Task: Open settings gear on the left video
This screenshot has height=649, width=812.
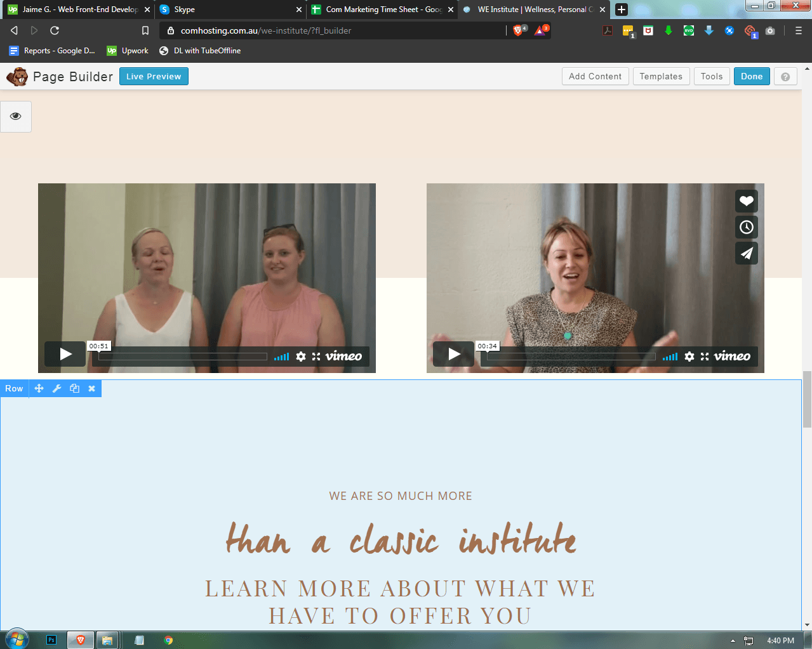Action: 301,357
